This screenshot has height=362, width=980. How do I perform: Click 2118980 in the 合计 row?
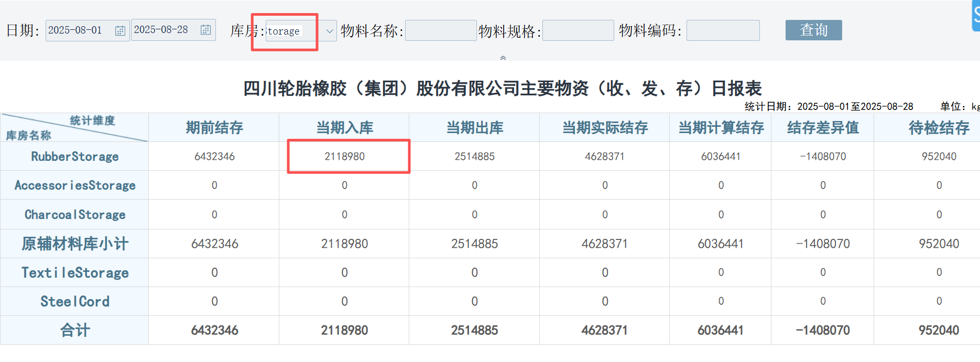(x=344, y=330)
